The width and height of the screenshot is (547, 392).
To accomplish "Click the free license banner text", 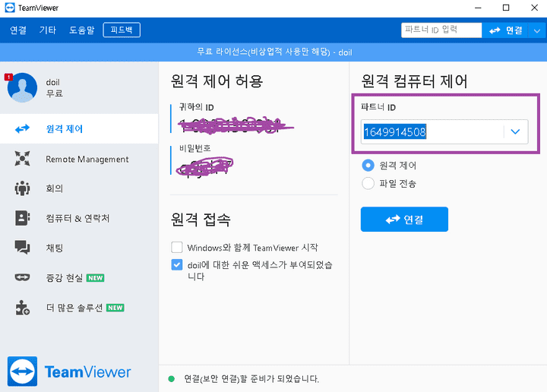I will (274, 52).
